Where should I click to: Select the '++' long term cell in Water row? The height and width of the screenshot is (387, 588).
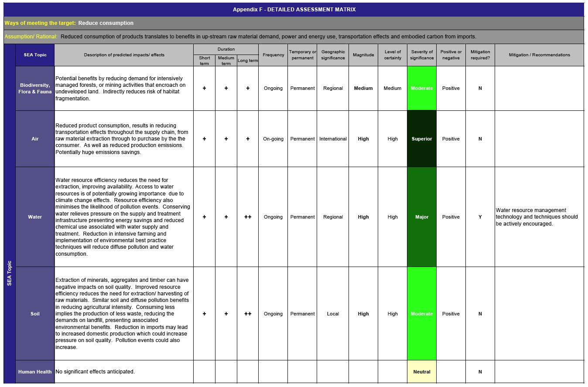tap(248, 217)
